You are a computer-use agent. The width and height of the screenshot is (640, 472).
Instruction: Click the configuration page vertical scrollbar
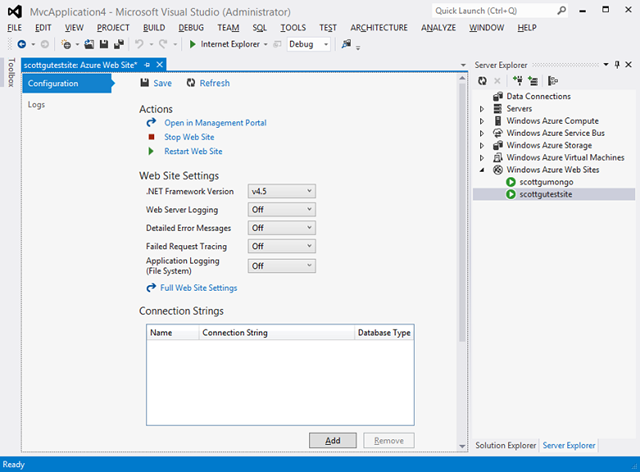pos(462,212)
